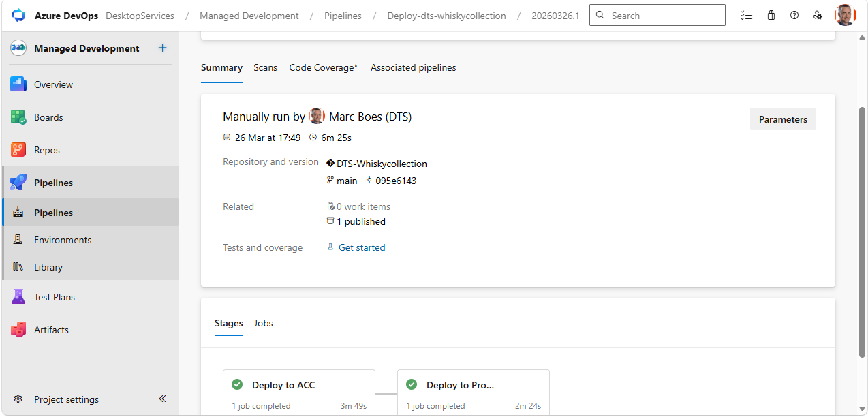The width and height of the screenshot is (868, 417).
Task: Go to DesktopServices breadcrumb
Action: coord(140,16)
